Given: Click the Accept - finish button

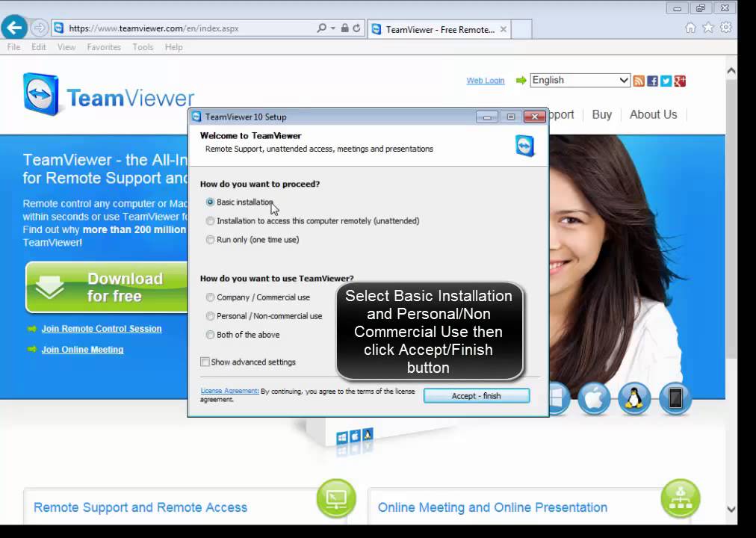Looking at the screenshot, I should [477, 396].
